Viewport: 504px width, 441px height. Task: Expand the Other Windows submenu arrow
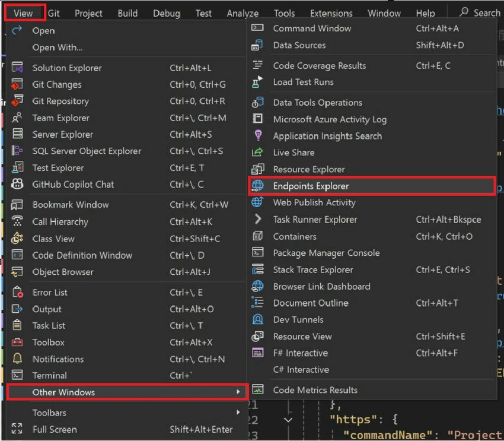point(238,392)
